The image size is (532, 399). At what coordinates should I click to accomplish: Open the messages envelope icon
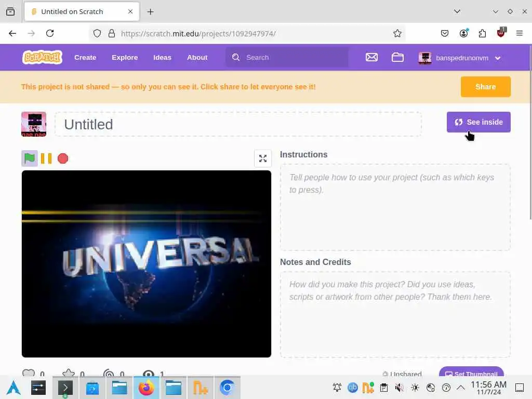pos(371,57)
